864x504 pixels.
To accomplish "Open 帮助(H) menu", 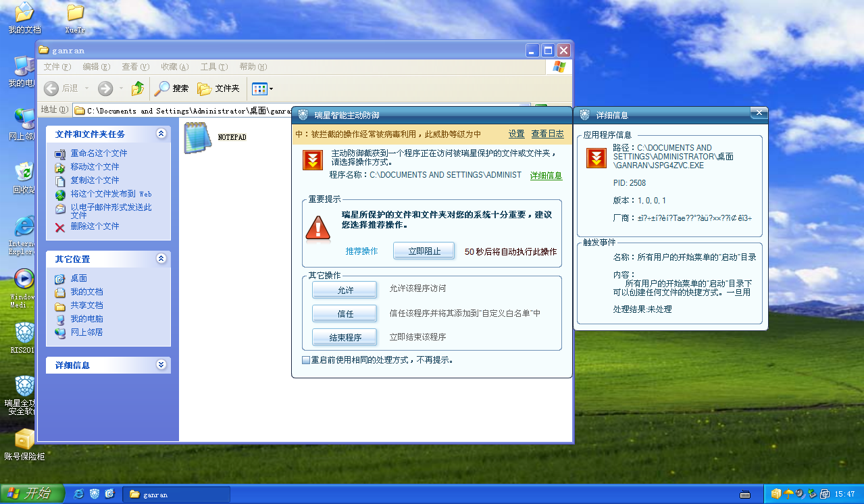I will click(x=253, y=67).
